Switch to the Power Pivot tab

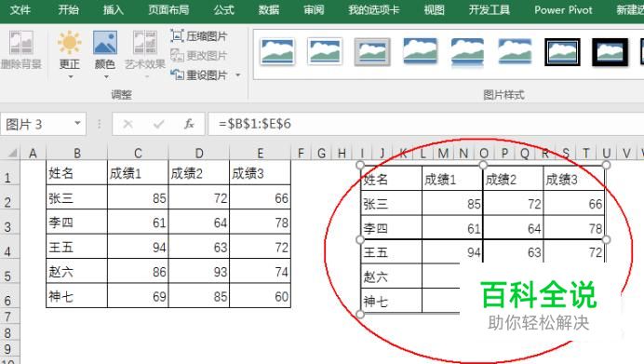tap(563, 10)
